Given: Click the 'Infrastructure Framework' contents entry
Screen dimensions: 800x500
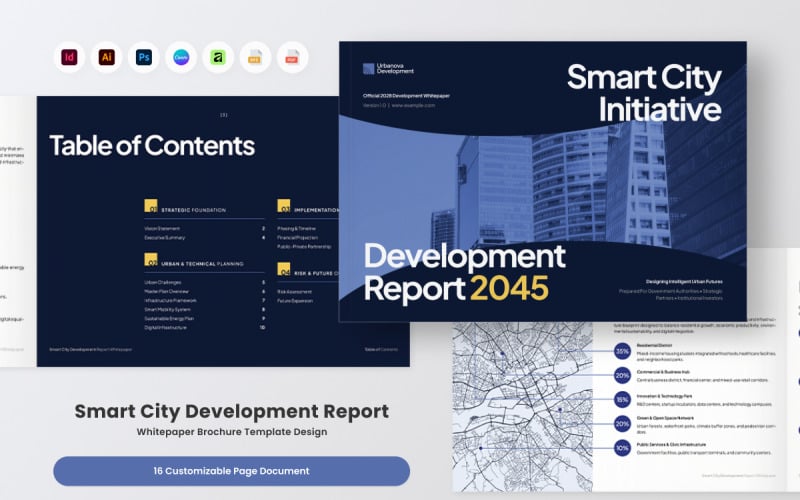Looking at the screenshot, I should 170,301.
